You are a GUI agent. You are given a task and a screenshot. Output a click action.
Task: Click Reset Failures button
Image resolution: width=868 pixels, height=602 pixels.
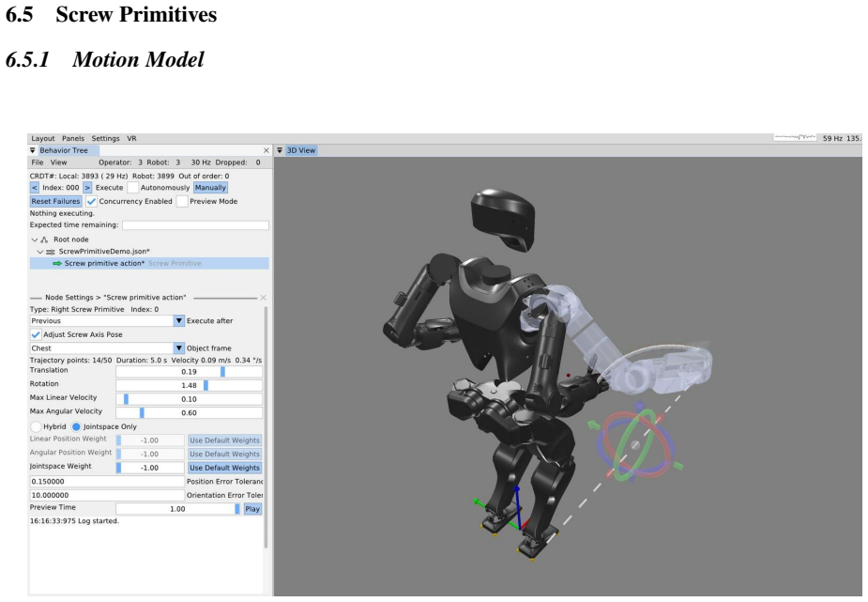(x=55, y=202)
